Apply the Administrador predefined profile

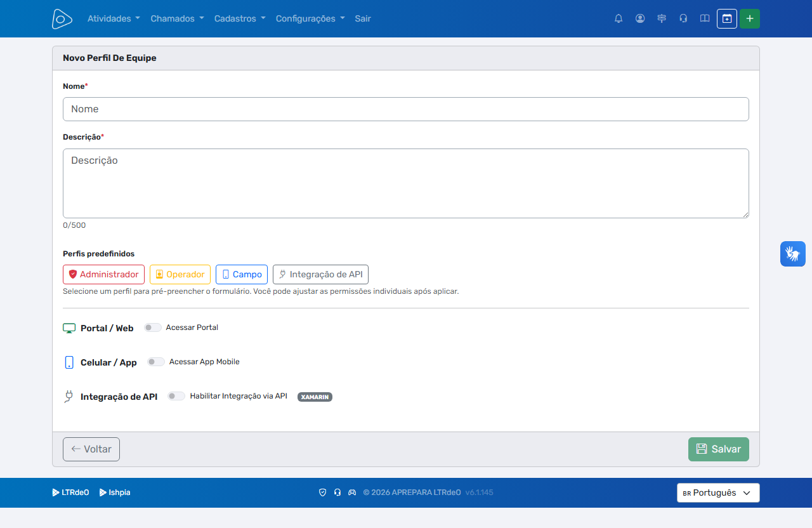click(x=103, y=274)
